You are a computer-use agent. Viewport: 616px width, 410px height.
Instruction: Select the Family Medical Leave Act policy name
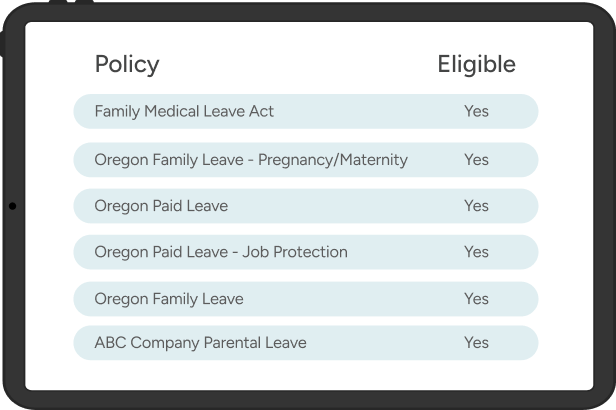point(184,111)
